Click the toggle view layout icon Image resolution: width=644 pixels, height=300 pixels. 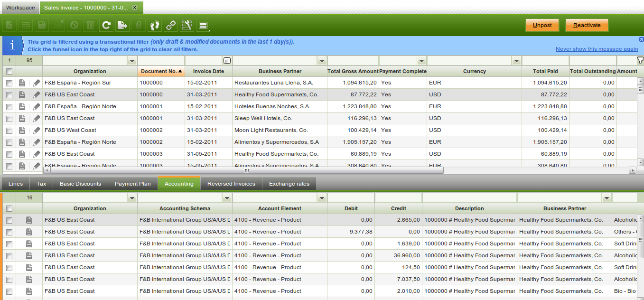pos(203,25)
